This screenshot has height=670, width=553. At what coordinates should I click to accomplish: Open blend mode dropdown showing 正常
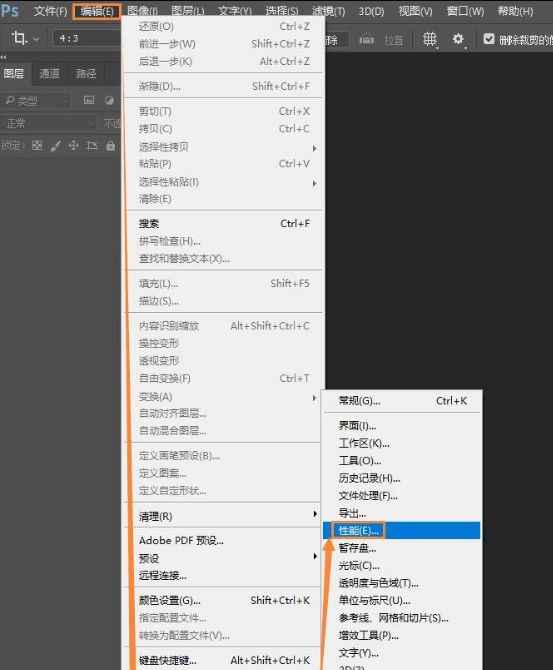click(48, 123)
